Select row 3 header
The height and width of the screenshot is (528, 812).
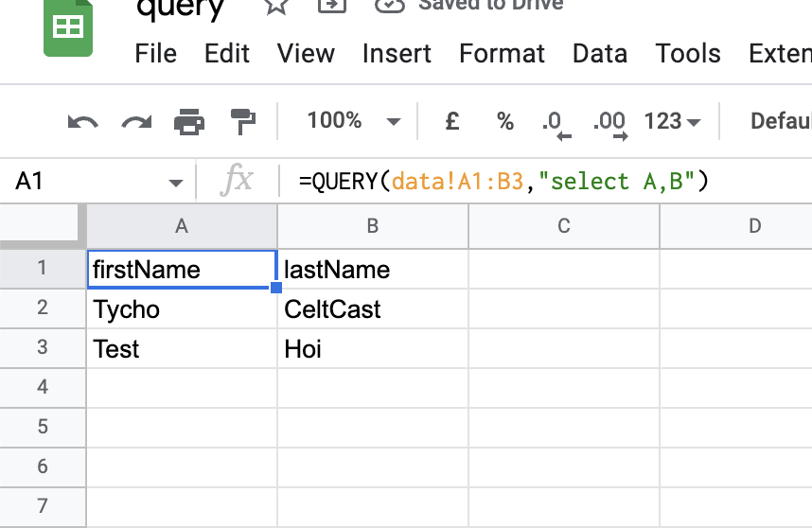[43, 348]
